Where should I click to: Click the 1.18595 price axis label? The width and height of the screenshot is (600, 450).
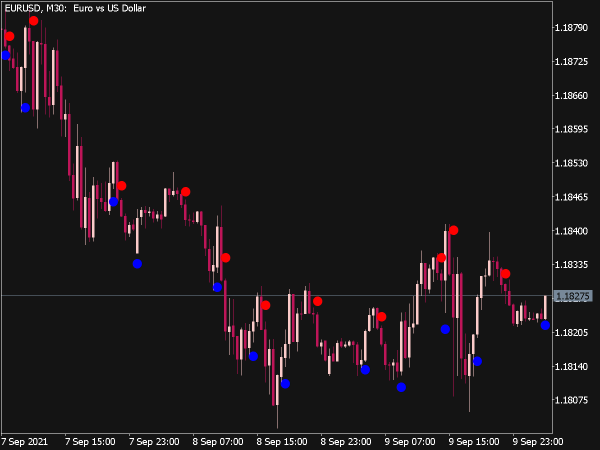coord(571,129)
